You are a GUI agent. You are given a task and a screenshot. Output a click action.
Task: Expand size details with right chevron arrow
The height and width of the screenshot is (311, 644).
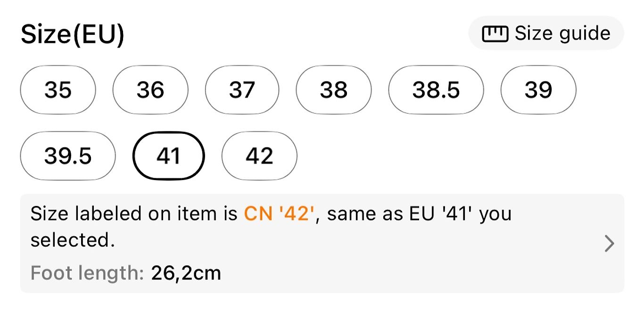point(609,244)
